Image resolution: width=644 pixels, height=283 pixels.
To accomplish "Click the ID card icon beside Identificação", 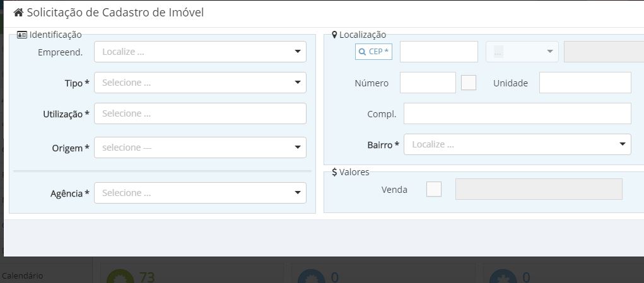I will 22,35.
